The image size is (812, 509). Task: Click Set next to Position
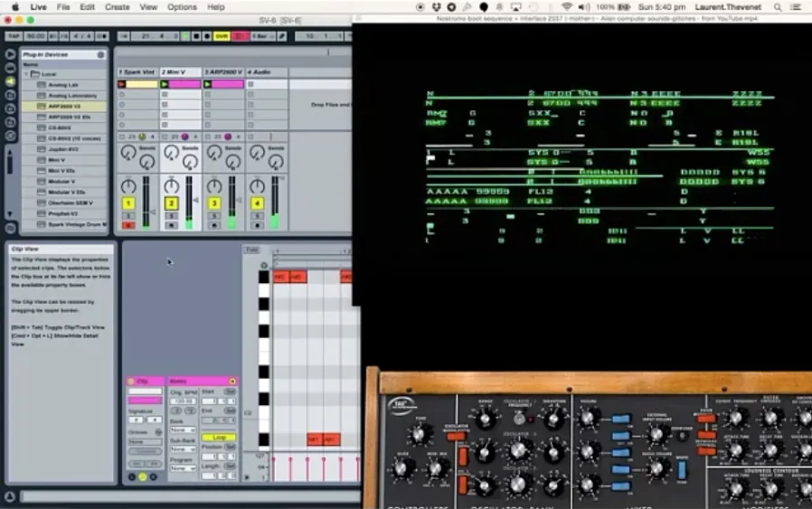(231, 447)
